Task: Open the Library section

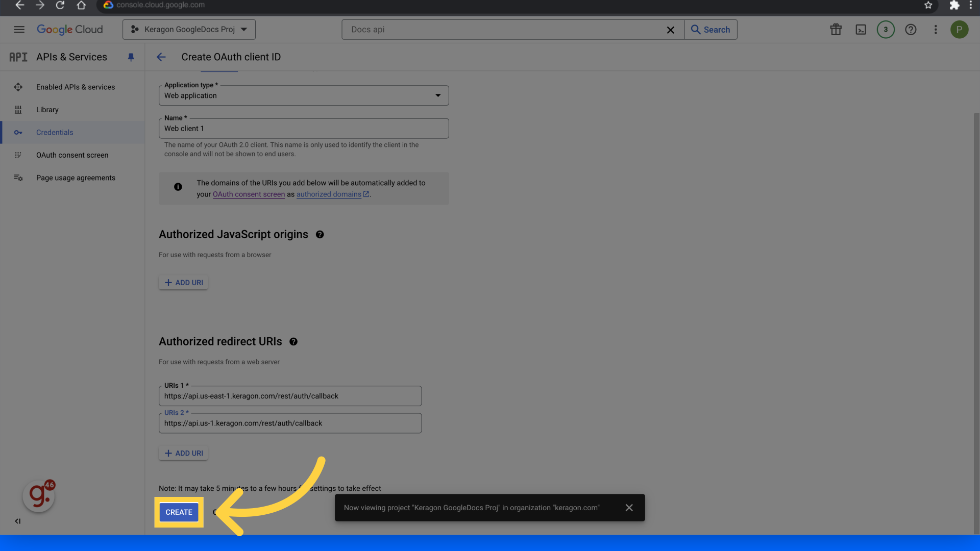Action: click(47, 110)
